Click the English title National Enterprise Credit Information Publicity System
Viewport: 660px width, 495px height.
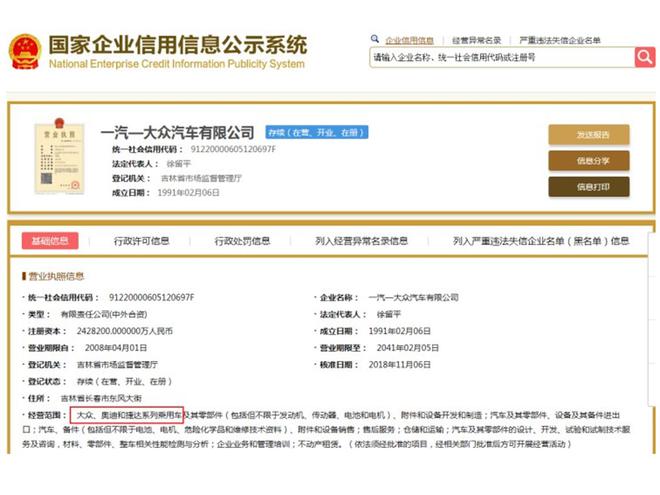177,64
